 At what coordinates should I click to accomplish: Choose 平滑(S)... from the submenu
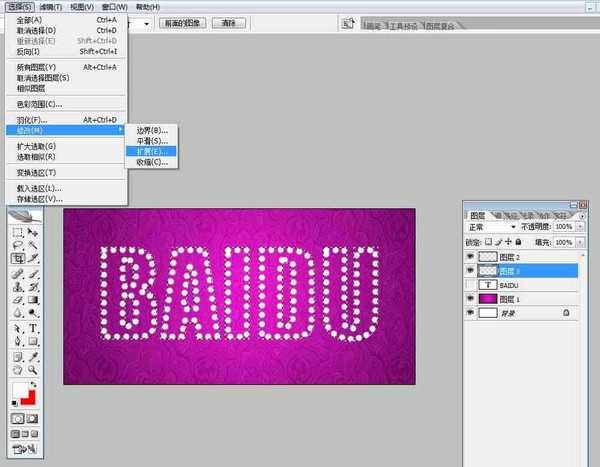point(152,141)
